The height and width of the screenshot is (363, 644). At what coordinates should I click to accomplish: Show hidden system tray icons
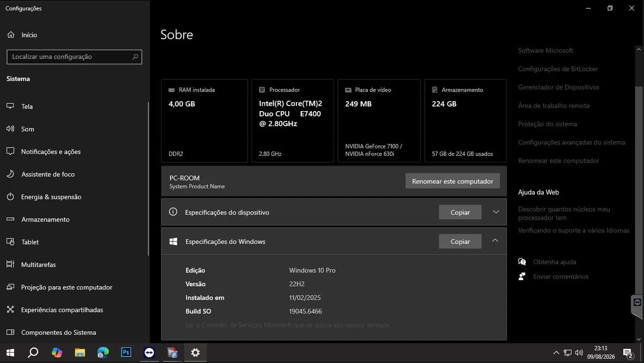pyautogui.click(x=556, y=353)
